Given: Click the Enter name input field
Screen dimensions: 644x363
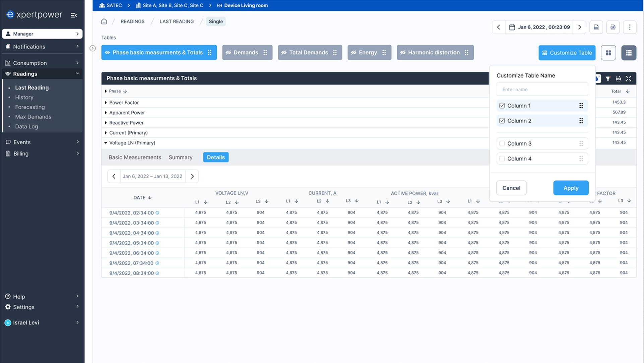Looking at the screenshot, I should [x=542, y=89].
